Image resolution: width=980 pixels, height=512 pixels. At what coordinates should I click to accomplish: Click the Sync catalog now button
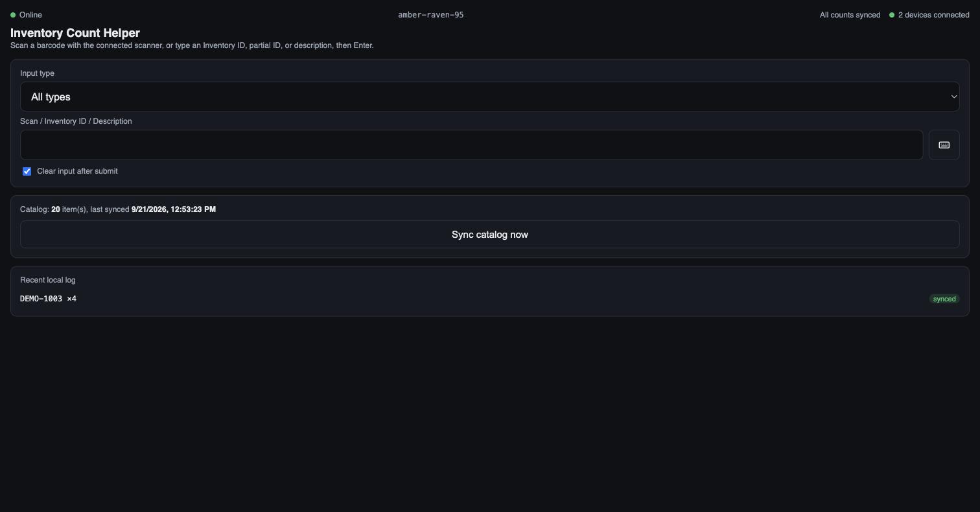tap(489, 235)
